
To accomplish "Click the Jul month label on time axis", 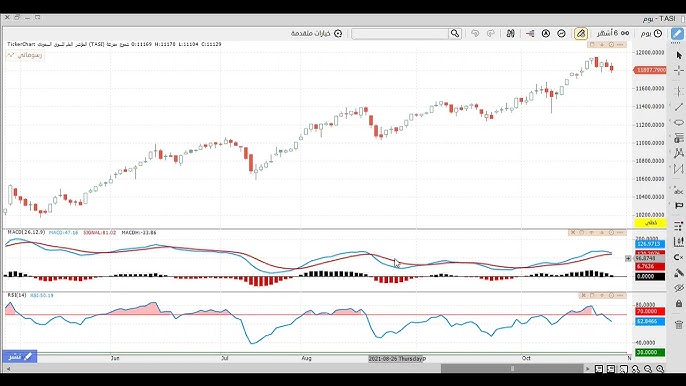I will (224, 358).
